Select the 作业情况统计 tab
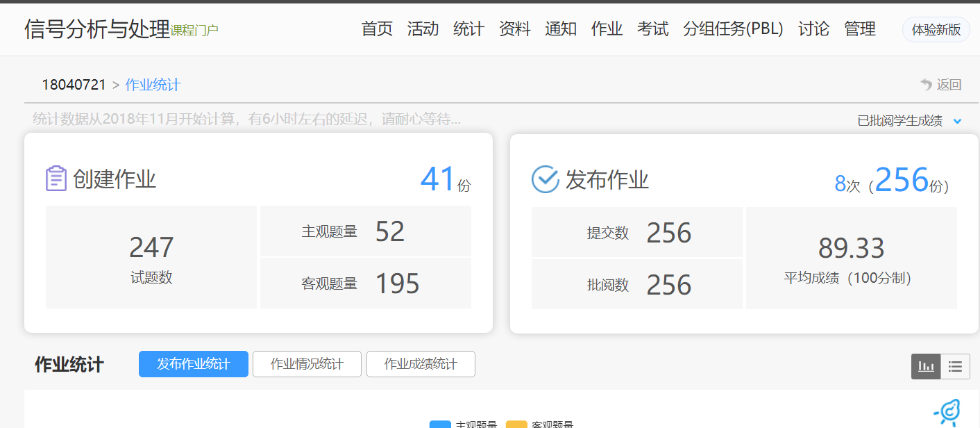Image resolution: width=980 pixels, height=428 pixels. 307,364
